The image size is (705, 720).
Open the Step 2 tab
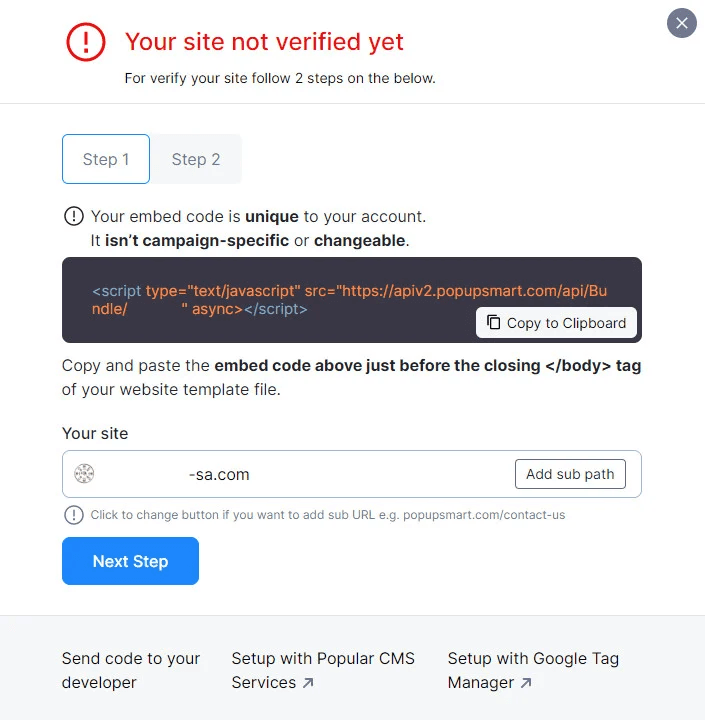point(196,159)
